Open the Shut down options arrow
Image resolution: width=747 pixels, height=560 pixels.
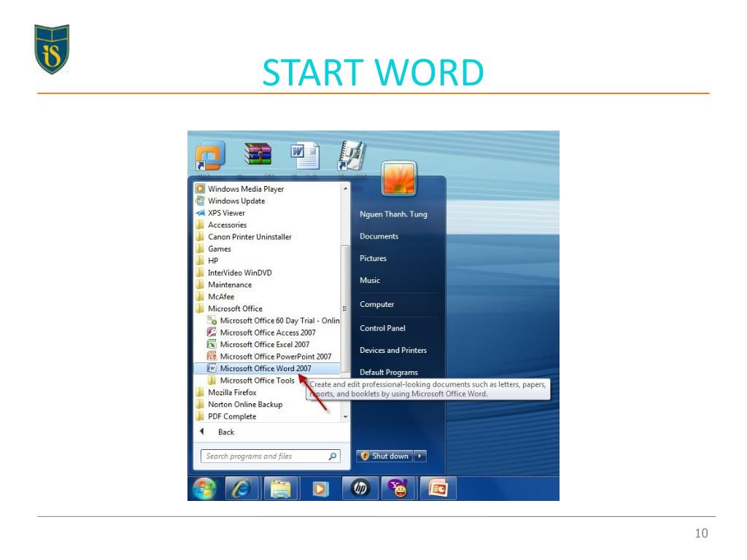point(419,456)
